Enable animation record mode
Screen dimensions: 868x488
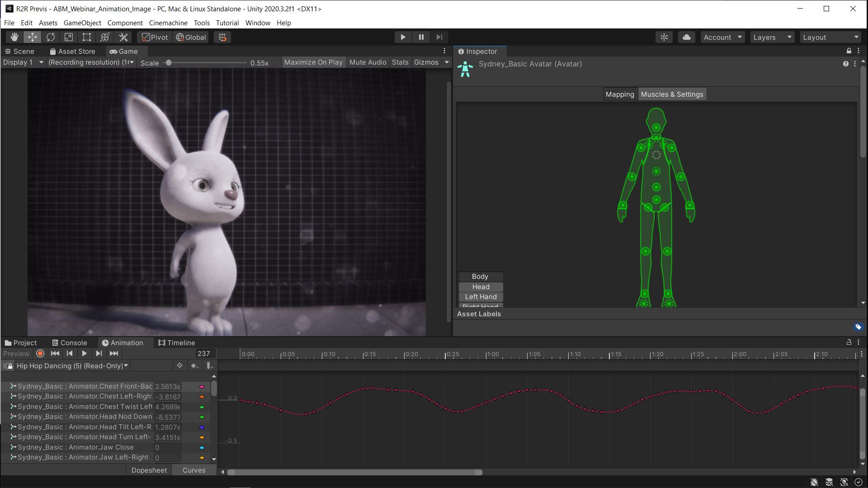coord(40,353)
